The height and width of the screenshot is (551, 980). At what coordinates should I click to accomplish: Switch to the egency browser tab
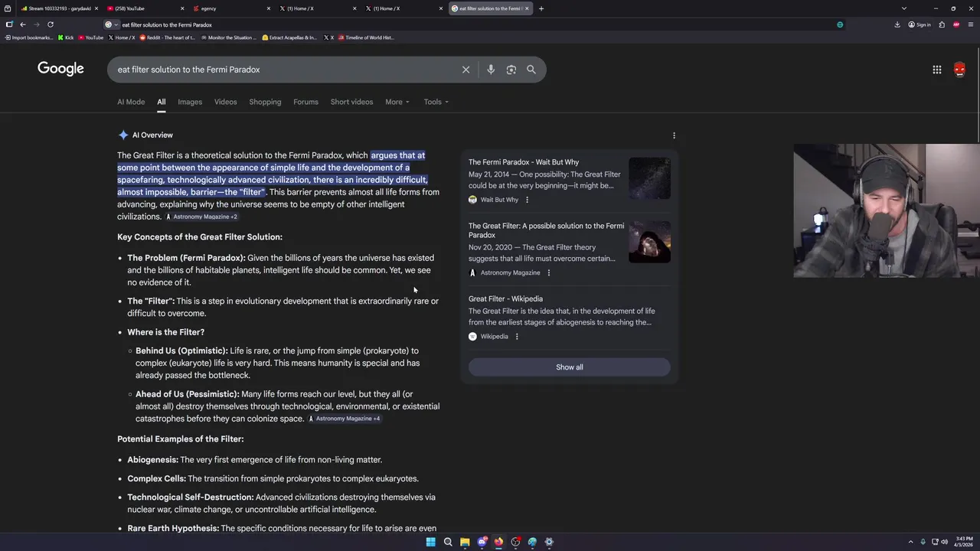(x=232, y=8)
